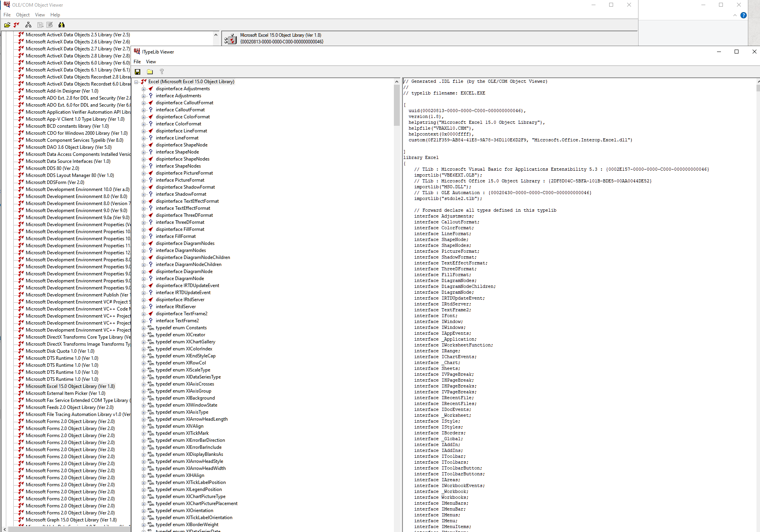Click the ribbon collapse chevron in background window

pyautogui.click(x=735, y=15)
